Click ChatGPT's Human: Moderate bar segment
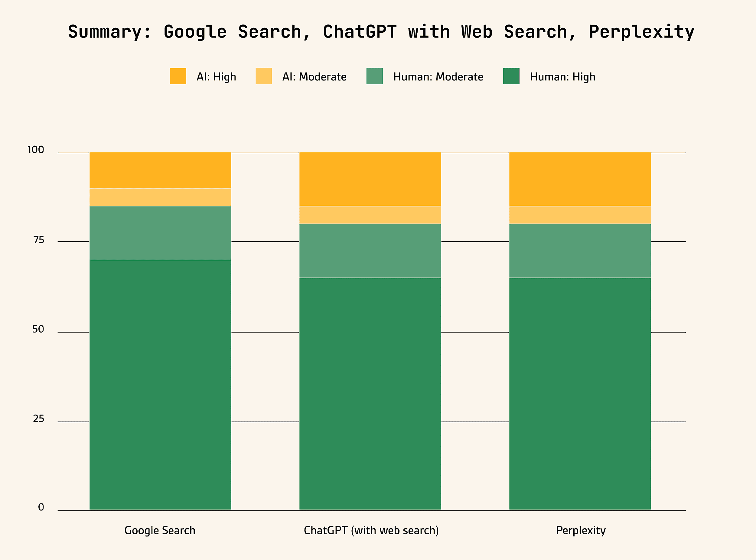756x560 pixels. pos(370,251)
